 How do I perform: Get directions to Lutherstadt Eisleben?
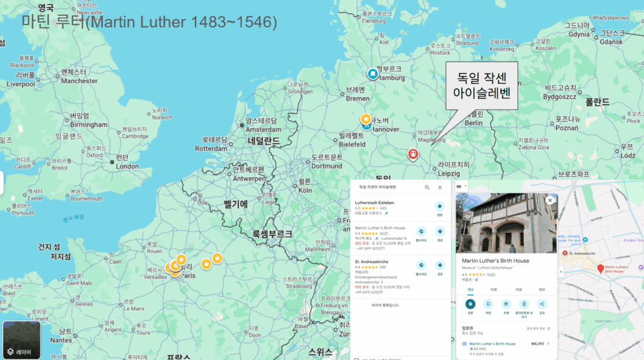point(440,206)
